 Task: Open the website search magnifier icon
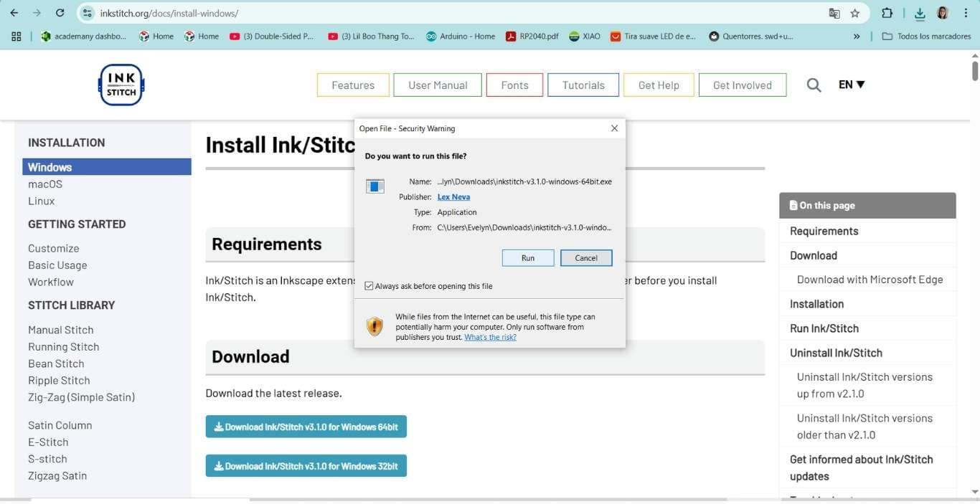pos(814,85)
